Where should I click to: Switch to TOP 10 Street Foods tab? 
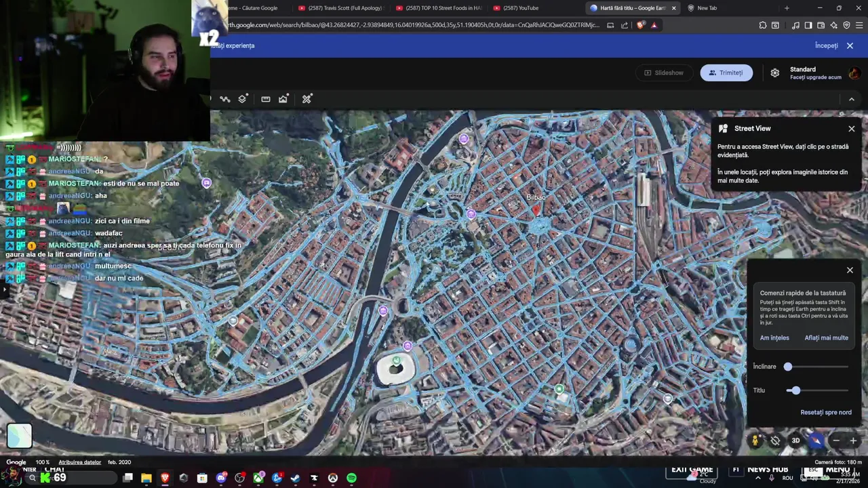point(438,8)
